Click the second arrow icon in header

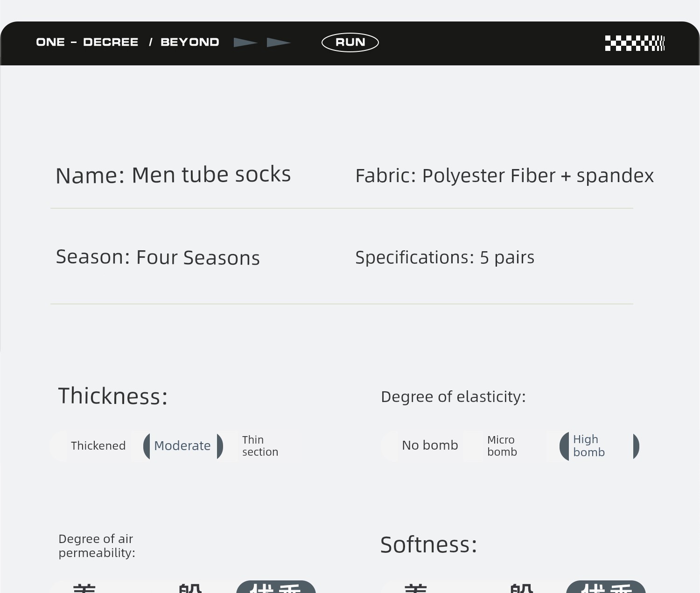point(278,42)
